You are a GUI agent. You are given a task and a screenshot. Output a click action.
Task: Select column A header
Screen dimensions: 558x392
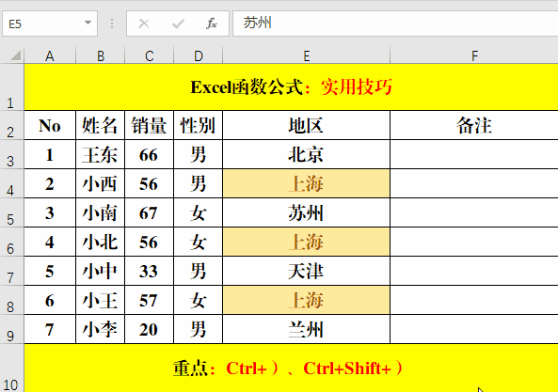[50, 55]
